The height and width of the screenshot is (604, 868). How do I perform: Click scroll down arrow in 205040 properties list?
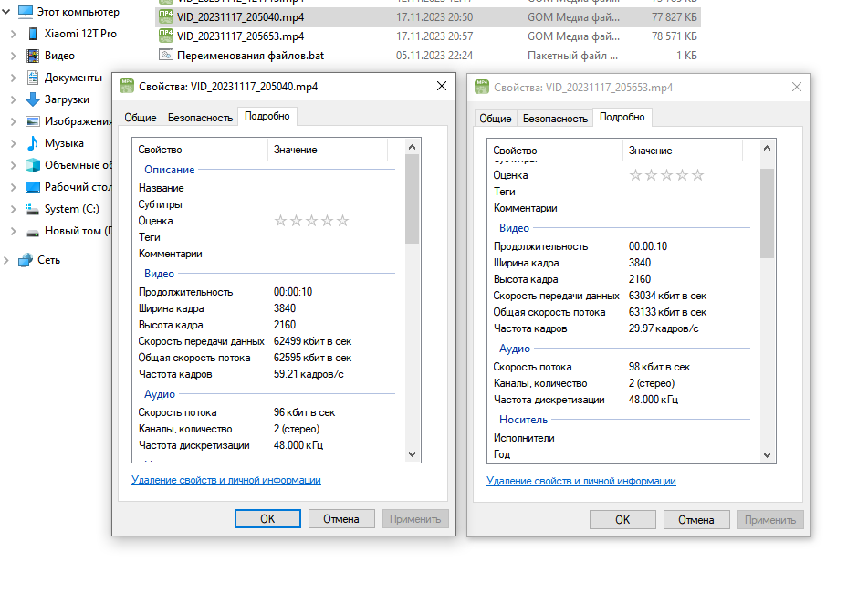[412, 454]
